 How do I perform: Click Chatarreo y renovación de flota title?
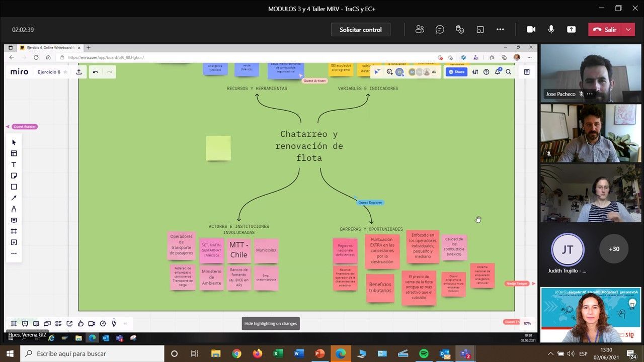[309, 146]
